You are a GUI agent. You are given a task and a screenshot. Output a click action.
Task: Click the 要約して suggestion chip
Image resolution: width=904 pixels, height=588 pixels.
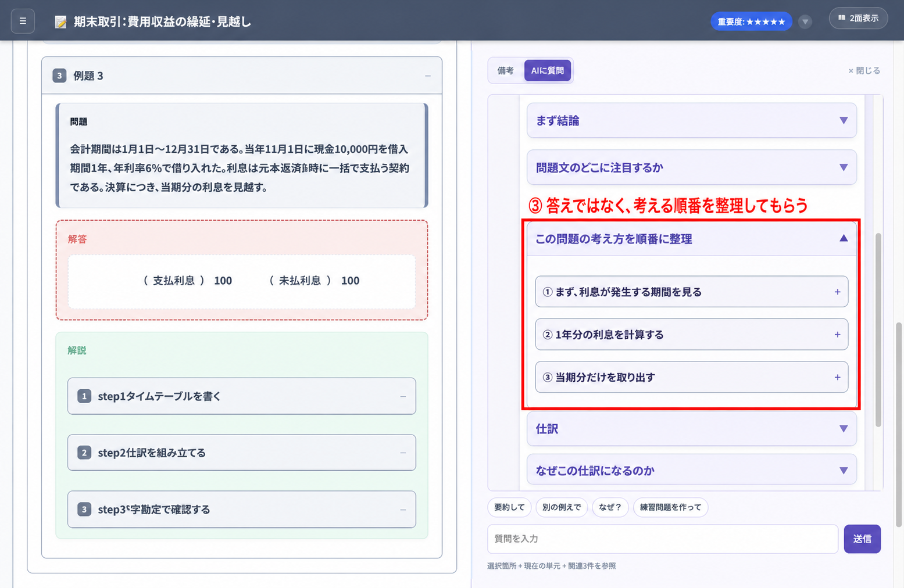tap(509, 507)
